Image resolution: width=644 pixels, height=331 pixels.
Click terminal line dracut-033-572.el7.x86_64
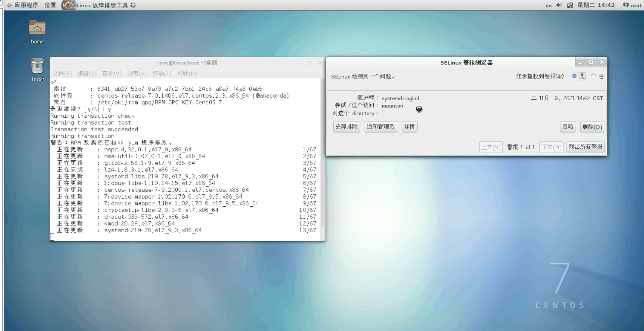point(146,217)
